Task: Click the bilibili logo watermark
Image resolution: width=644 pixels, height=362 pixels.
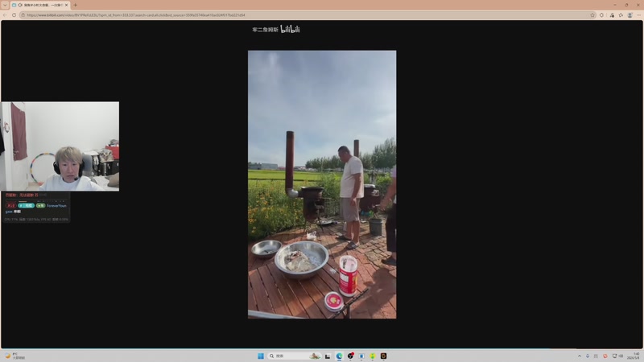Action: coord(290,29)
